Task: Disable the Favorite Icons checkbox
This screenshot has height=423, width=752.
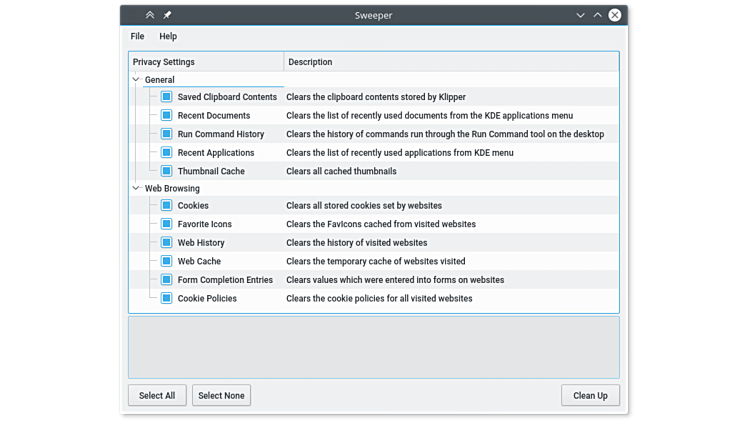Action: tap(167, 224)
